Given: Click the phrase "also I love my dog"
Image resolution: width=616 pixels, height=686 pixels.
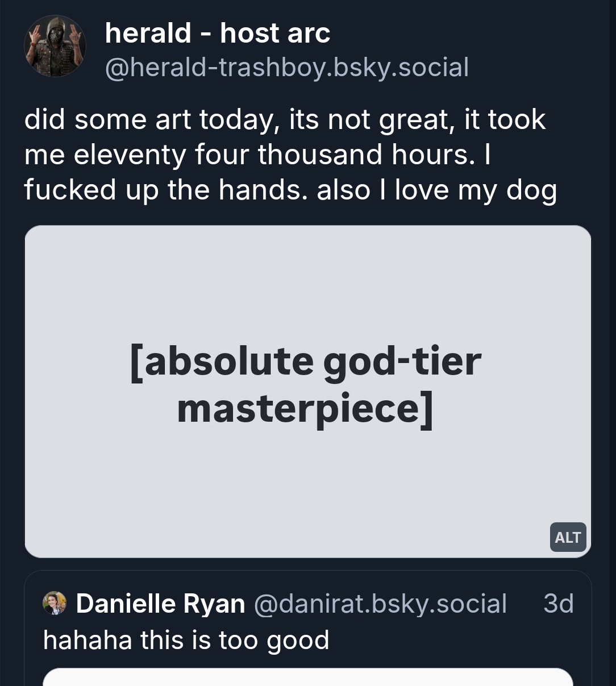Looking at the screenshot, I should [x=436, y=190].
